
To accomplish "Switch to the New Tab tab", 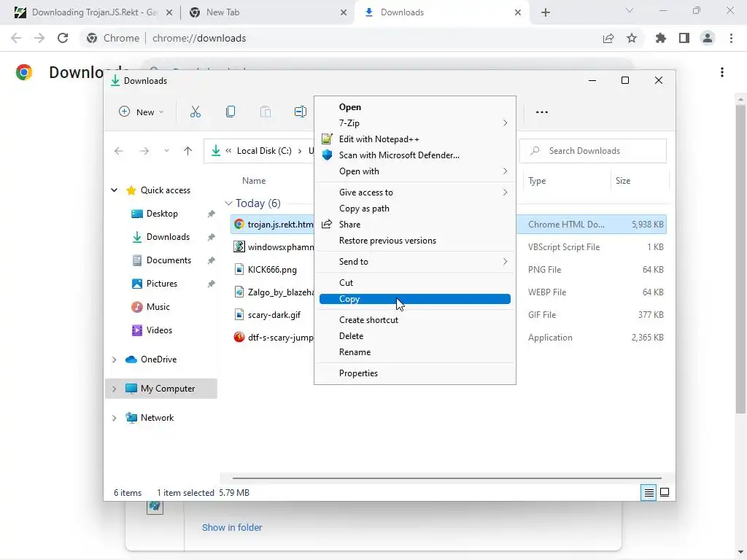I will pos(267,12).
